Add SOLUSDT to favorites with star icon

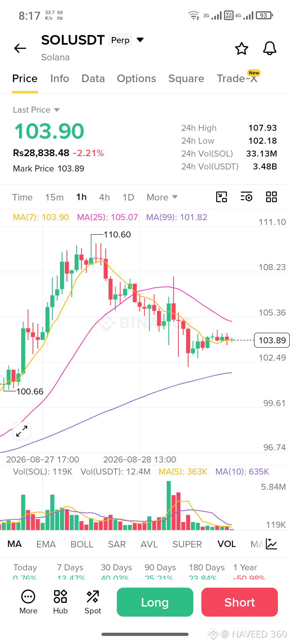point(242,48)
